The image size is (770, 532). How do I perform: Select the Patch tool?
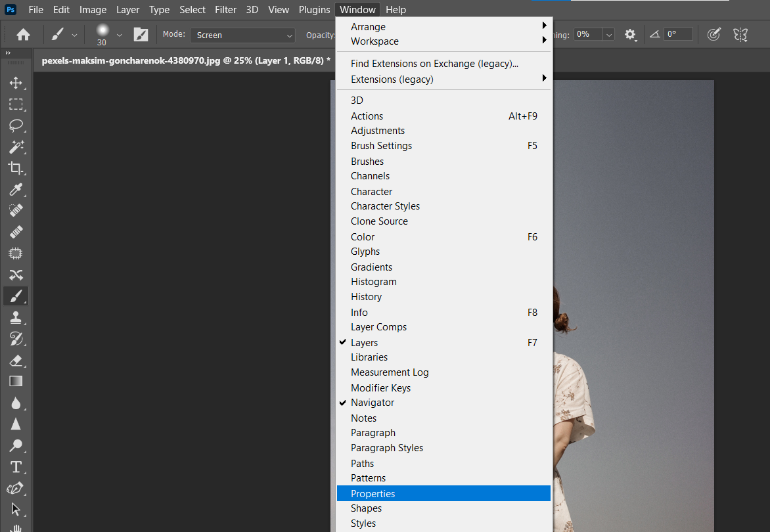coord(16,254)
